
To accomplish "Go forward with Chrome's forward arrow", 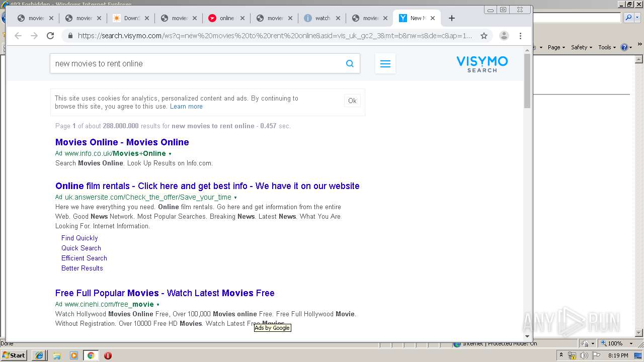I will (34, 36).
